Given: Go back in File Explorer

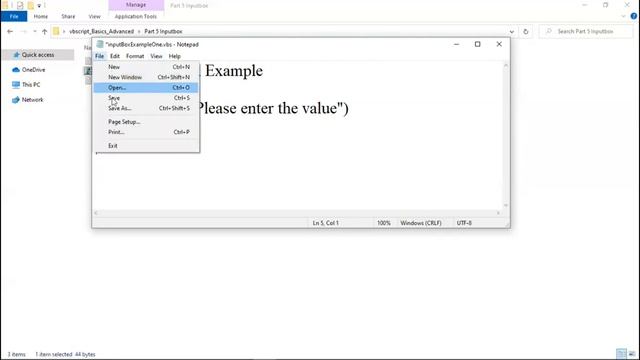Looking at the screenshot, I should pos(10,31).
